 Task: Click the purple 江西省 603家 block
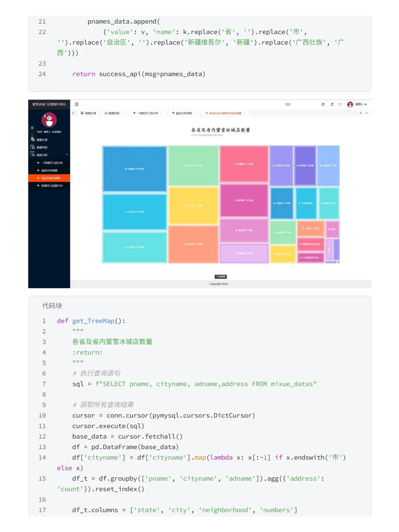[x=282, y=166]
